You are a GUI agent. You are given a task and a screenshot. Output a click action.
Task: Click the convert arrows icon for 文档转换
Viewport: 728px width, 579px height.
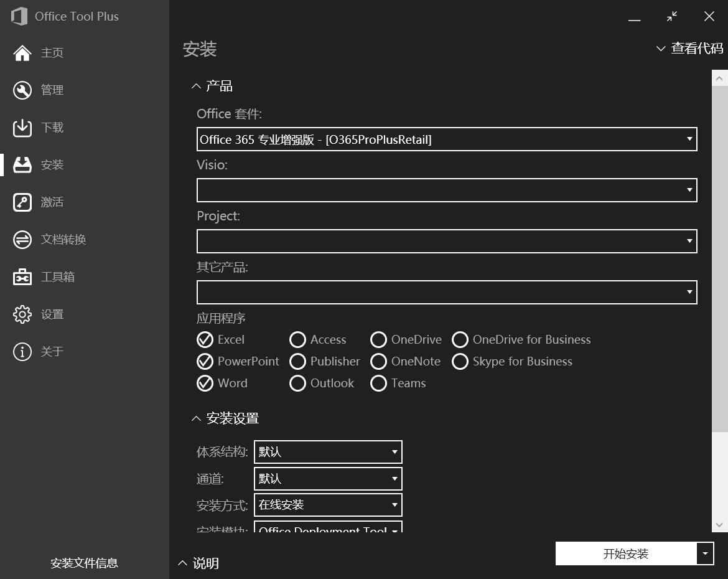(x=22, y=240)
